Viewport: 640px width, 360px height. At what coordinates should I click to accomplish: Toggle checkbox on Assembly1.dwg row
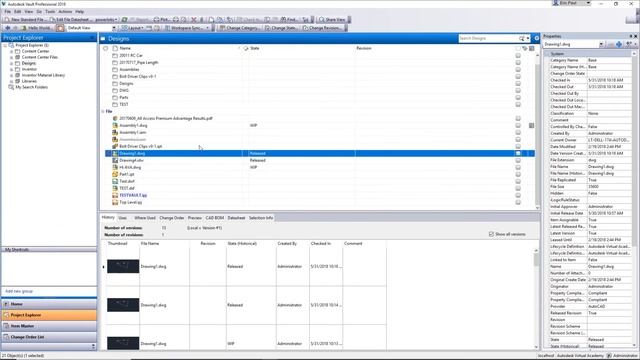click(x=518, y=125)
